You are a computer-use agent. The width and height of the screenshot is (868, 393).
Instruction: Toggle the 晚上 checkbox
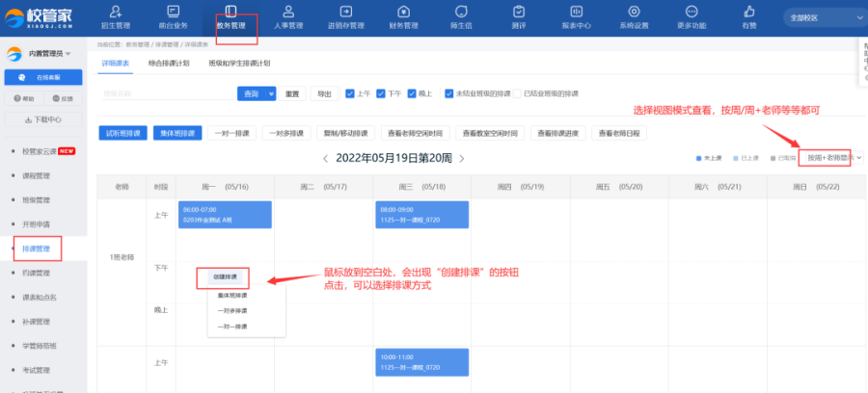(x=411, y=93)
